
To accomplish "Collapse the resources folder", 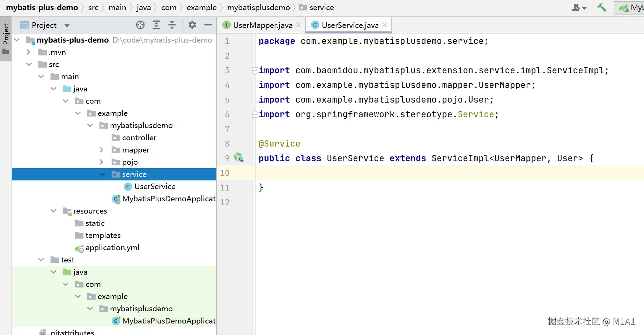I will [x=53, y=211].
